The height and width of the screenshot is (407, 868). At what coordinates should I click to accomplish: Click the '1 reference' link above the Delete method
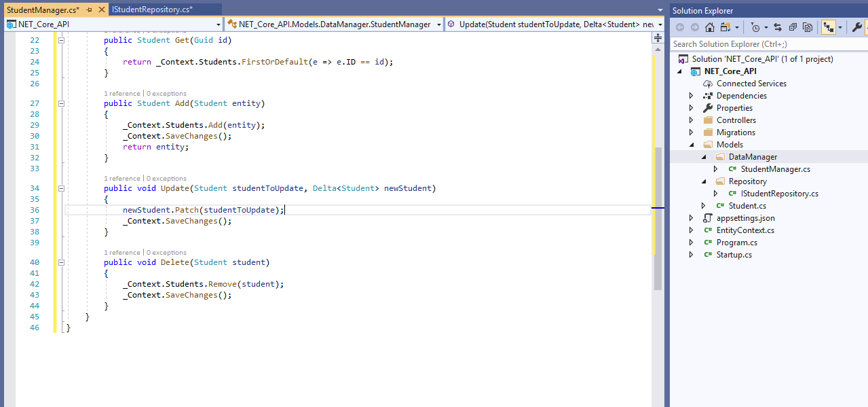point(121,252)
